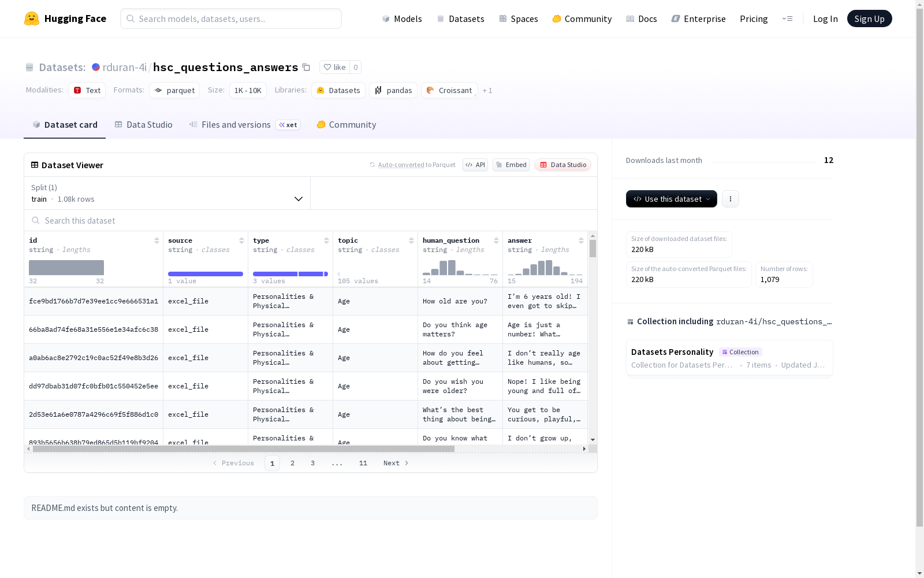Screen dimensions: 924x578
Task: Select the parquet format tag
Action: click(x=174, y=90)
